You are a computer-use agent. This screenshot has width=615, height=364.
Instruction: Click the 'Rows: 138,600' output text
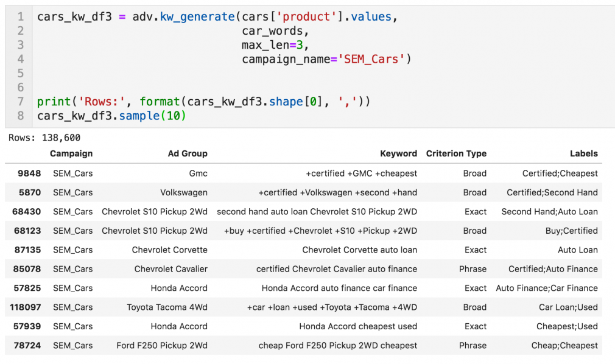[x=44, y=138]
